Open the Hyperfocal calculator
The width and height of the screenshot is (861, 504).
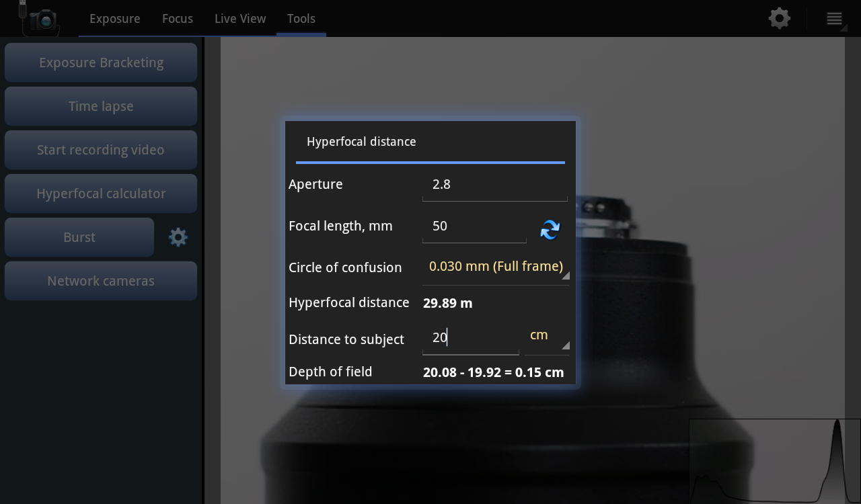tap(101, 193)
